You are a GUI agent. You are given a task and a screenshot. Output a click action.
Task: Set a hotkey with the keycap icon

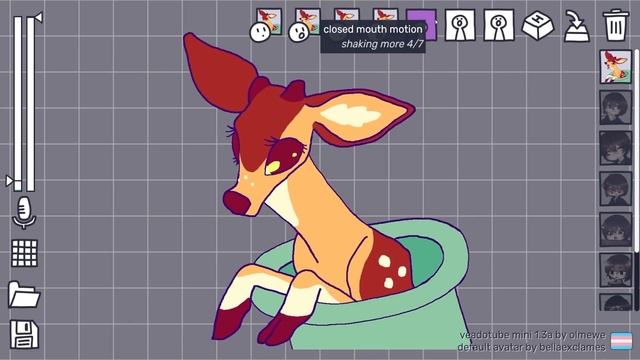point(538,25)
